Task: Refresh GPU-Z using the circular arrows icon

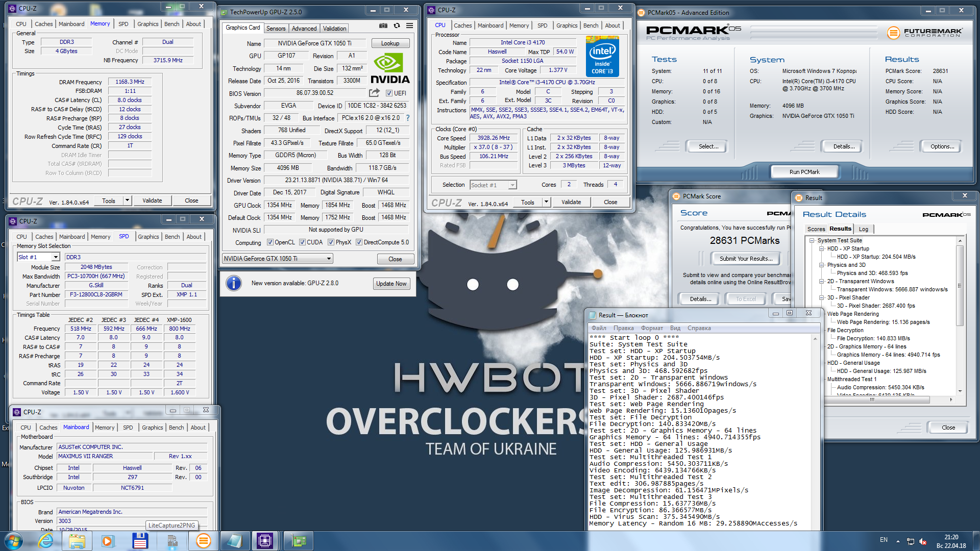Action: click(397, 26)
